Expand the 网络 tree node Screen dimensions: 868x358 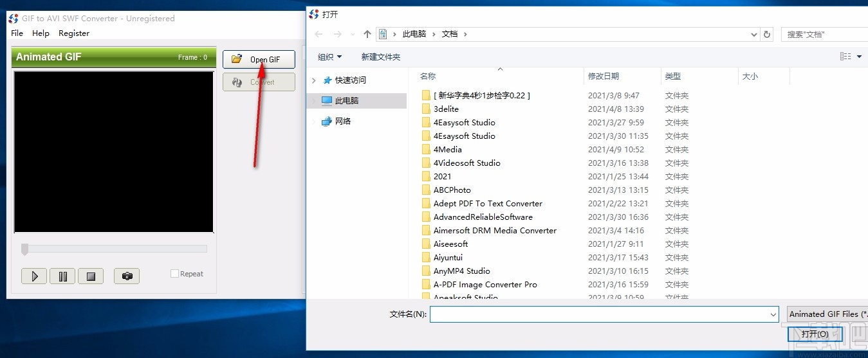(314, 121)
